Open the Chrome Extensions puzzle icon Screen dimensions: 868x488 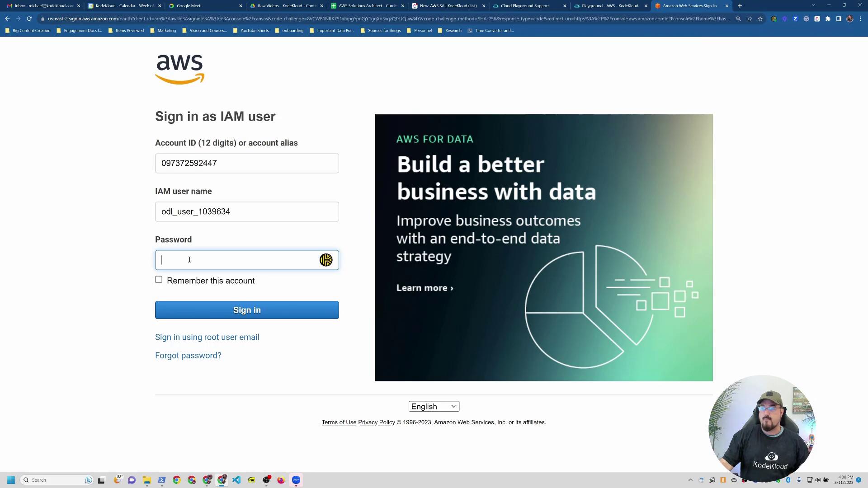coord(828,19)
